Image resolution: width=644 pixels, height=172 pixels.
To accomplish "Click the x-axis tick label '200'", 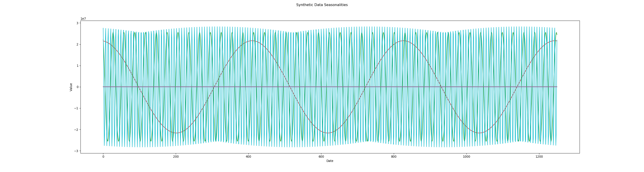I will tap(176, 157).
